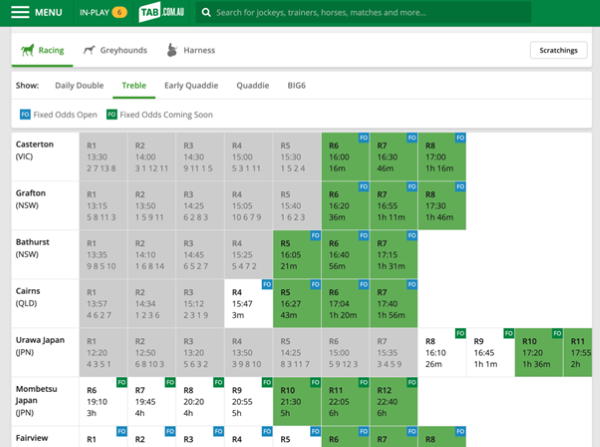This screenshot has width=600, height=447.
Task: Open Mombetsu Japan R6 at 19:10
Action: coord(103,402)
